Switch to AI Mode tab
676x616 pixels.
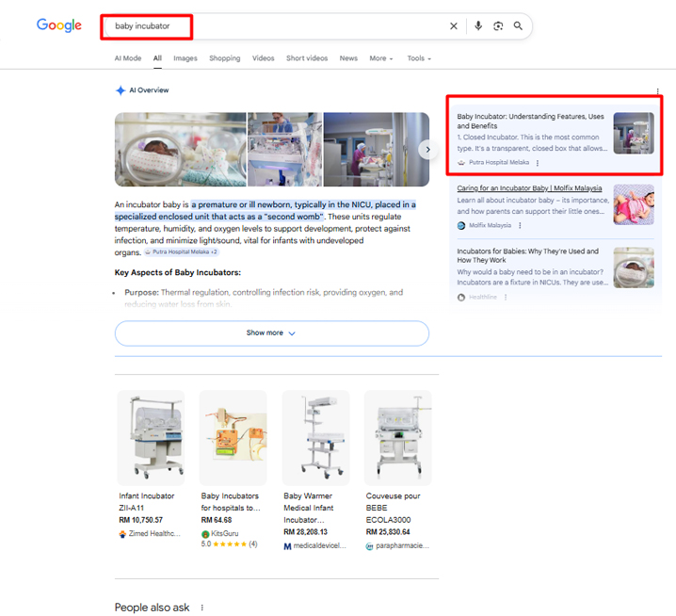(128, 58)
